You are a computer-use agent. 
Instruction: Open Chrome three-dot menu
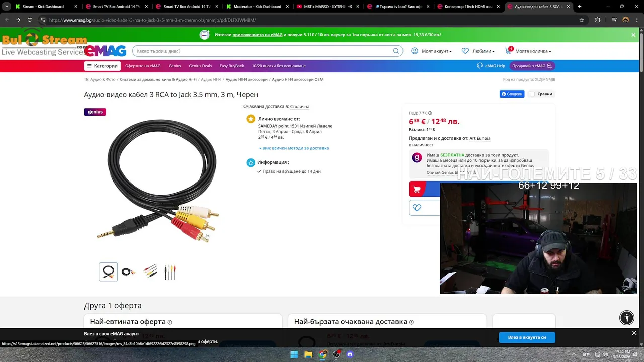click(637, 20)
